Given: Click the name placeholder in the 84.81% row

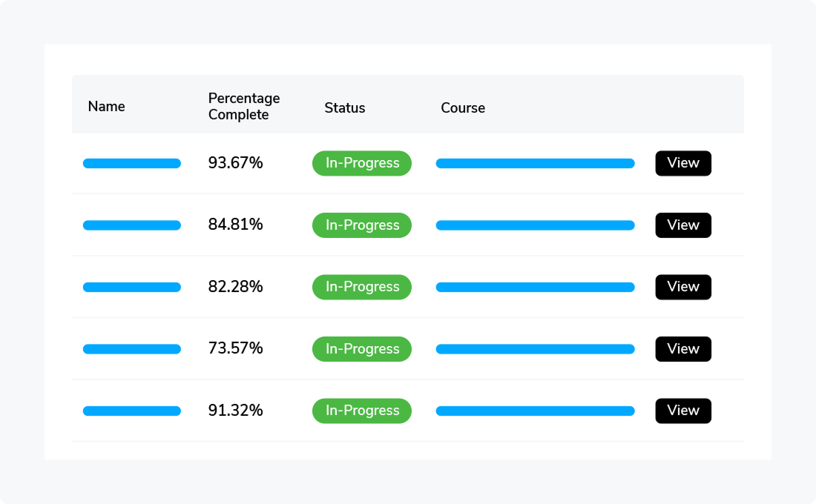Looking at the screenshot, I should click(x=132, y=225).
